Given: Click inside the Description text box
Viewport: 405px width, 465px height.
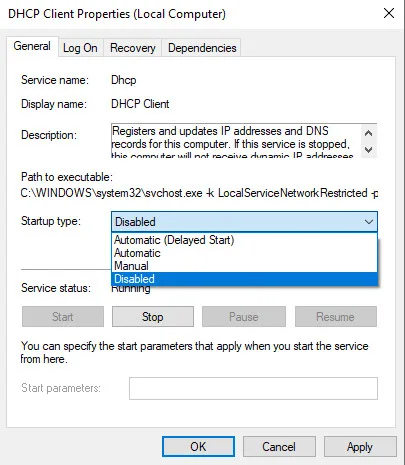Looking at the screenshot, I should [x=236, y=140].
